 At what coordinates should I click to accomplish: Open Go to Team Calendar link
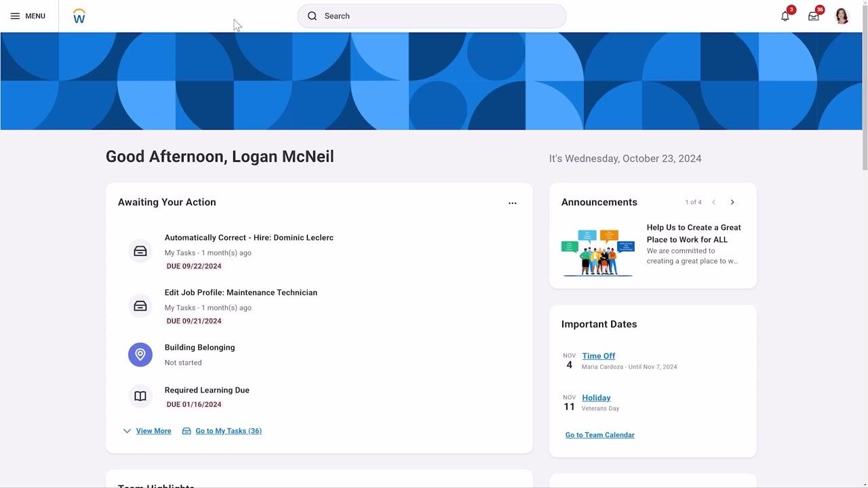[600, 435]
